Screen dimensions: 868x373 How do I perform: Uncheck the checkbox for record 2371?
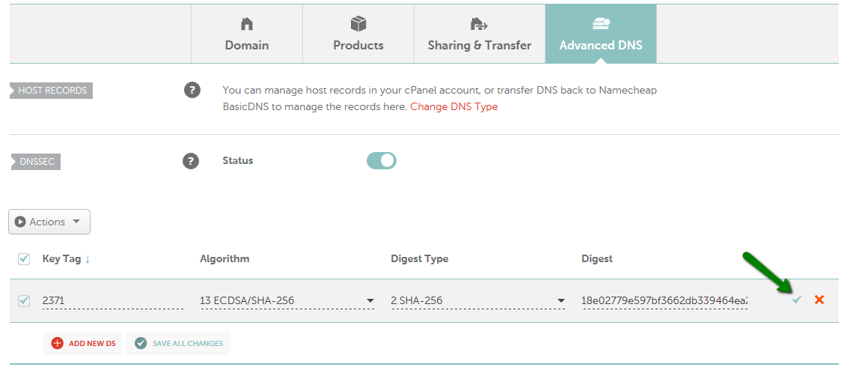tap(24, 301)
